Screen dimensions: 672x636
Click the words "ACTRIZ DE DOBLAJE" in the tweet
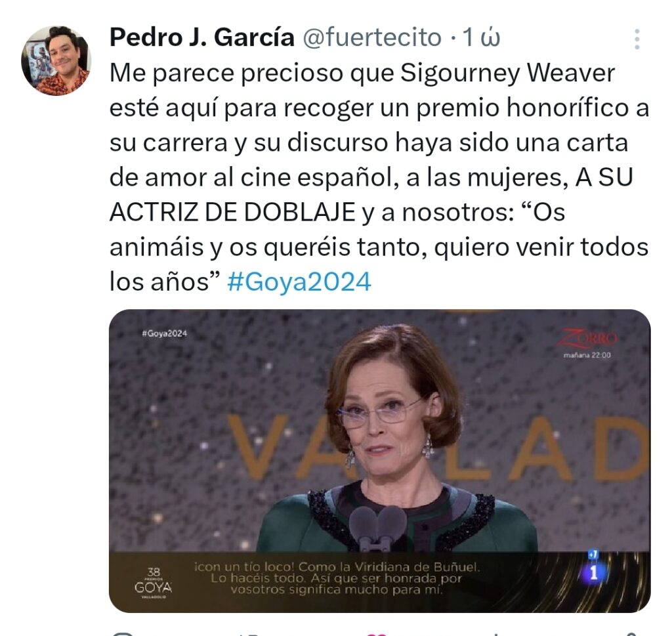(232, 212)
